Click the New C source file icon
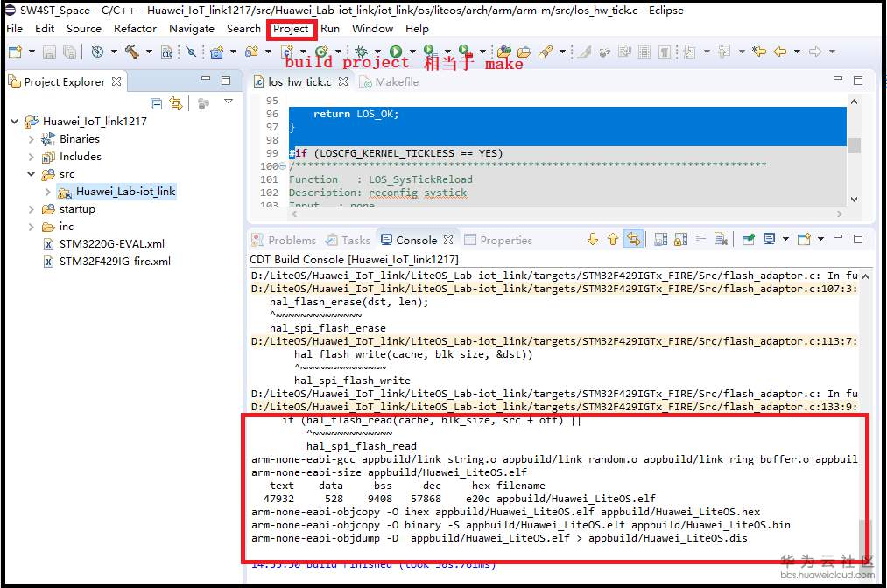Image resolution: width=887 pixels, height=588 pixels. [x=287, y=52]
